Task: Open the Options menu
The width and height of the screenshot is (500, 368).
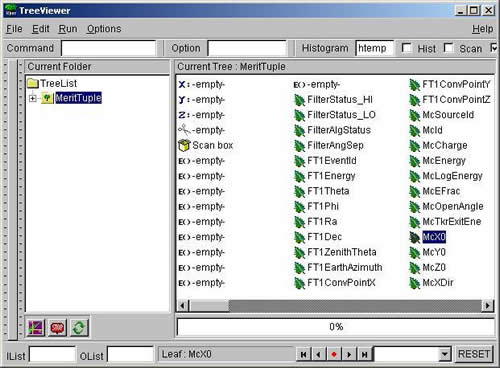Action: point(104,29)
